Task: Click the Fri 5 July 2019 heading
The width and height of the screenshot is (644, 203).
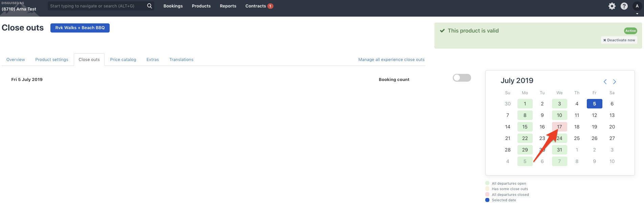Action: (27, 80)
